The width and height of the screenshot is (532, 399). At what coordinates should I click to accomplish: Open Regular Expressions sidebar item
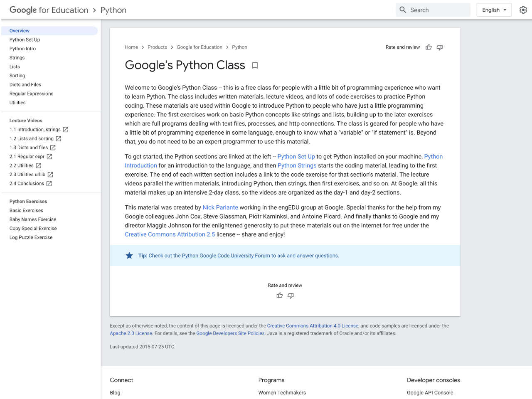click(31, 94)
